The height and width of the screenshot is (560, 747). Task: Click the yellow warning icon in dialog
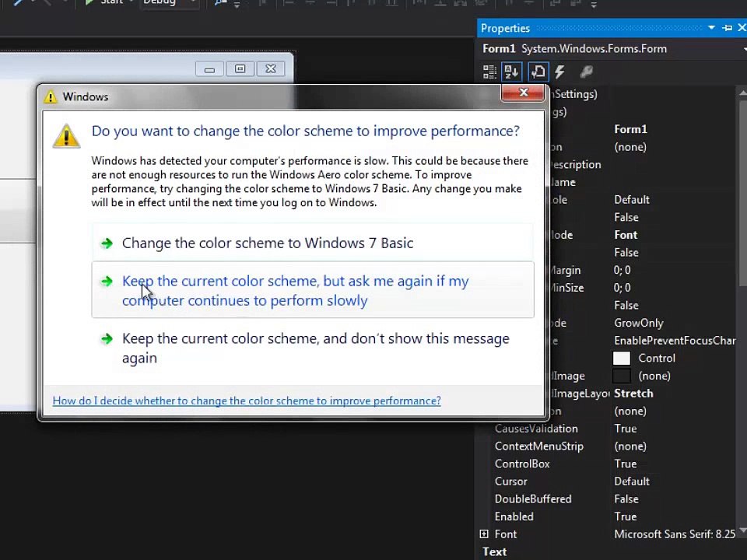point(66,136)
